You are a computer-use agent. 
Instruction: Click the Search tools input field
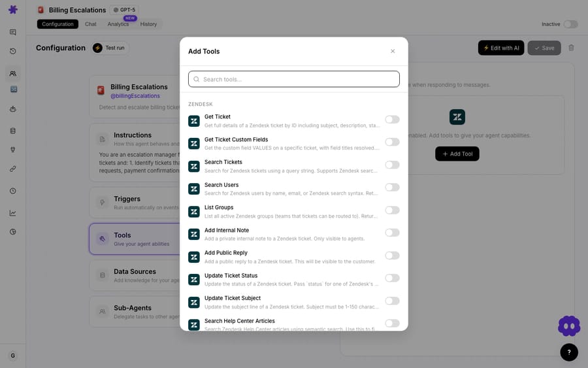point(294,79)
